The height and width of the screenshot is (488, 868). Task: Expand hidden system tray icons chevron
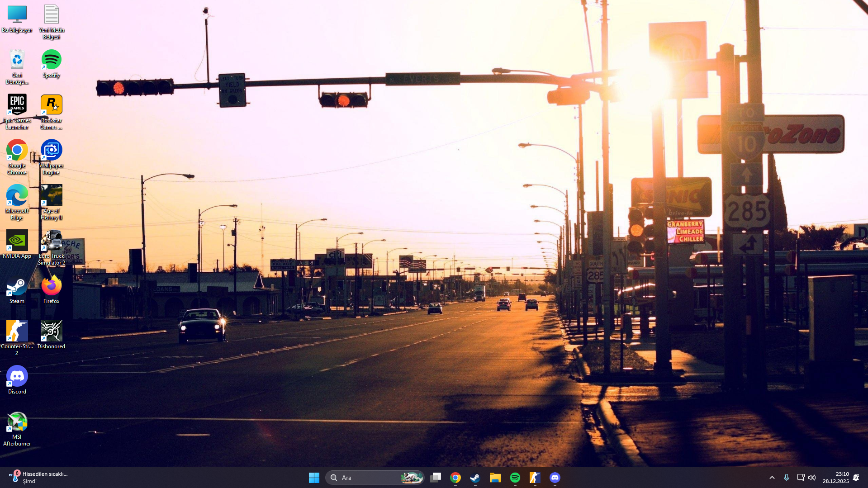pyautogui.click(x=772, y=478)
